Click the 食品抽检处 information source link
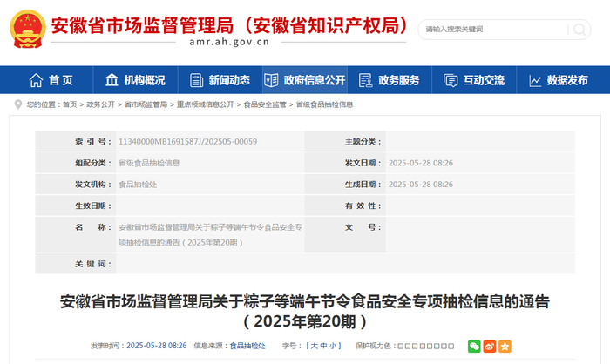 [x=247, y=346]
